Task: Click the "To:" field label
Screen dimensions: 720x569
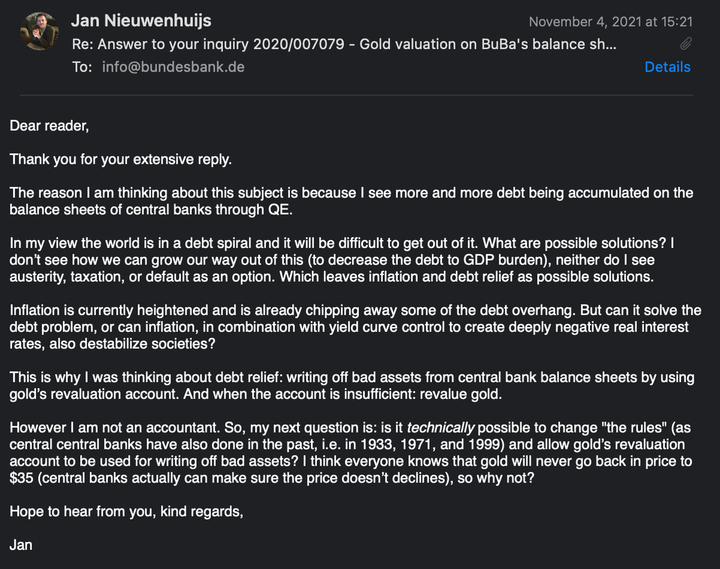Action: pyautogui.click(x=82, y=67)
